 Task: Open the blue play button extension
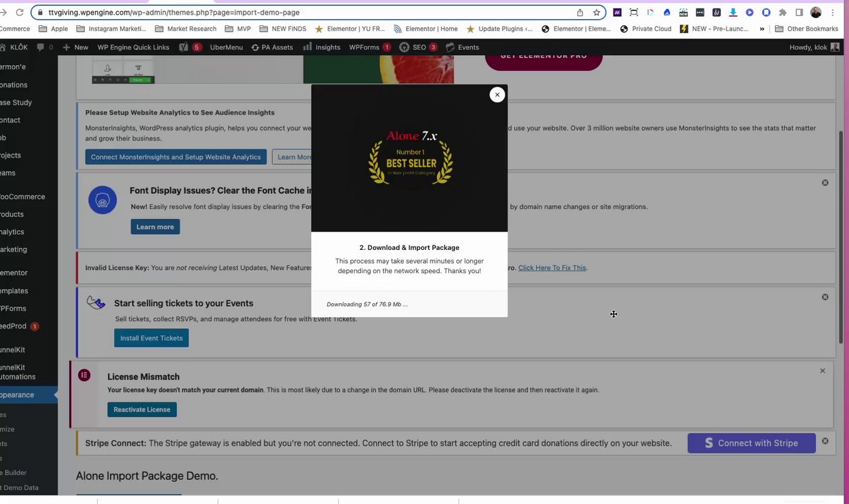pos(750,12)
